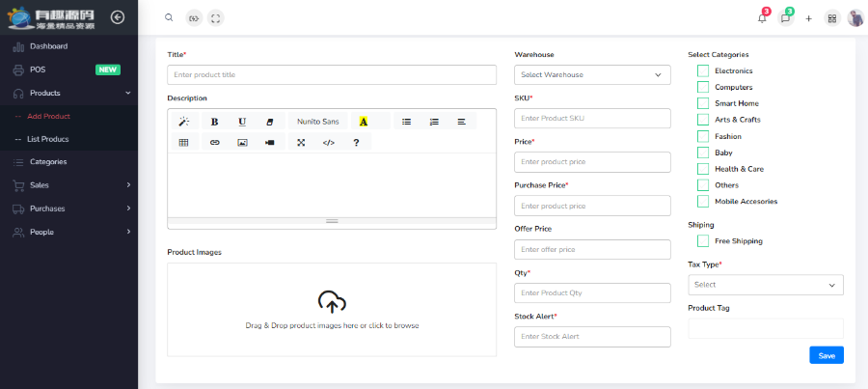This screenshot has height=389, width=868.
Task: Check the Fashion category
Action: tap(703, 136)
